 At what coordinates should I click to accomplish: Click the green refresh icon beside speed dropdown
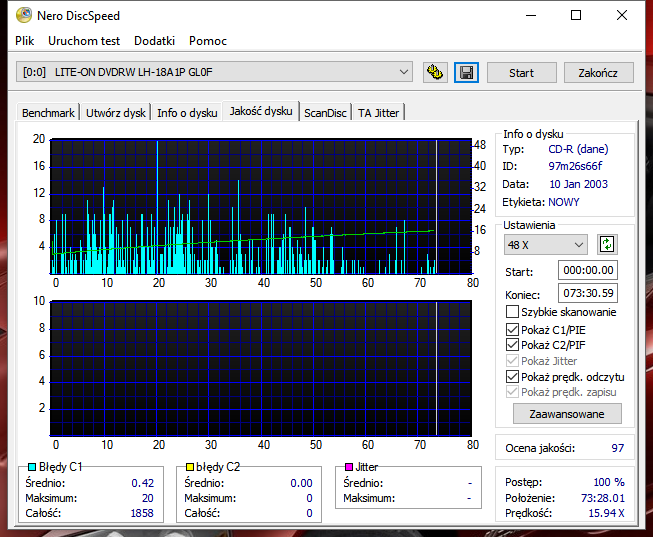coord(607,245)
